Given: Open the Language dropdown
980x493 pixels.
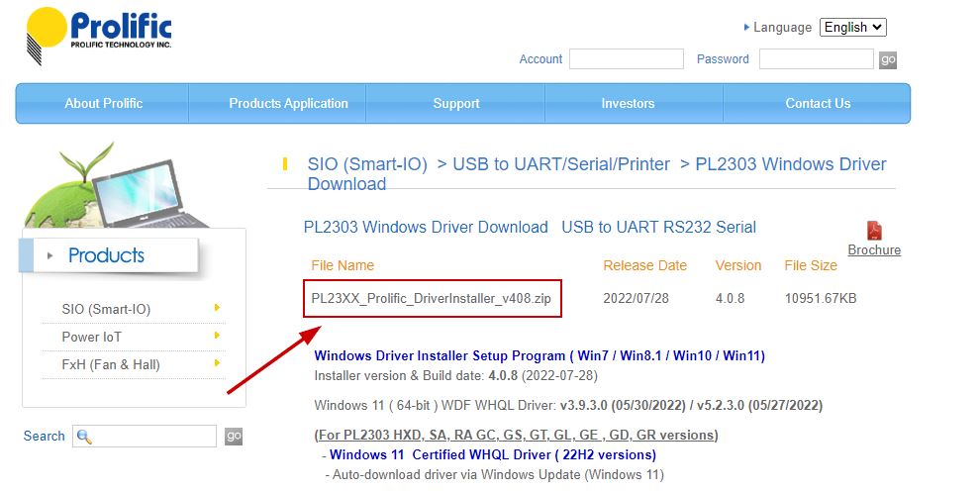Looking at the screenshot, I should click(852, 27).
